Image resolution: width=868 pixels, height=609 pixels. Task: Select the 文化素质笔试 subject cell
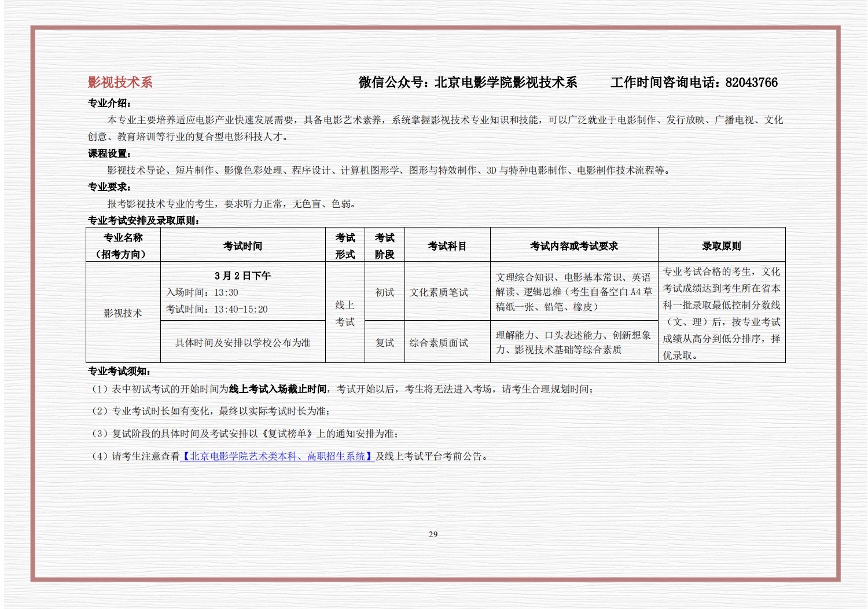click(x=439, y=292)
